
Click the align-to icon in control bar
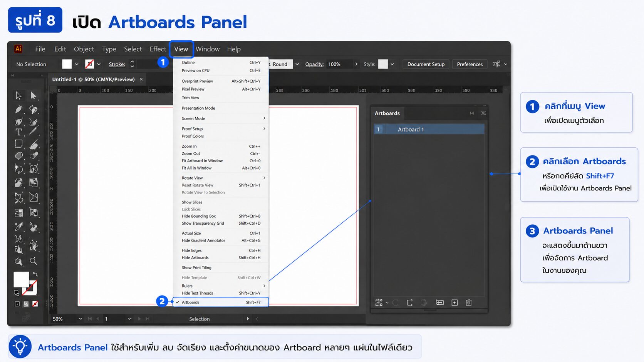(x=496, y=64)
